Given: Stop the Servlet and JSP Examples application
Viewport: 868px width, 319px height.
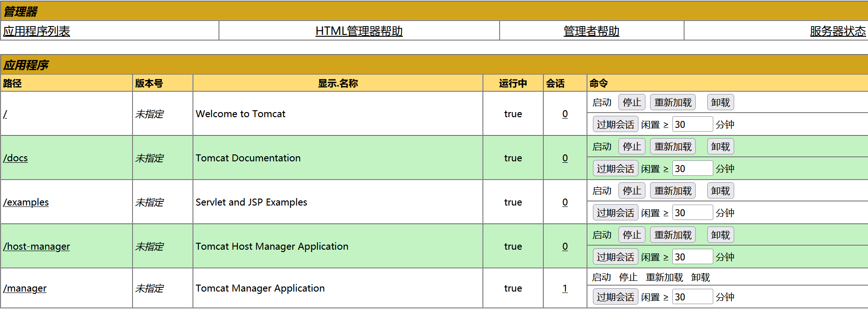Looking at the screenshot, I should [632, 191].
